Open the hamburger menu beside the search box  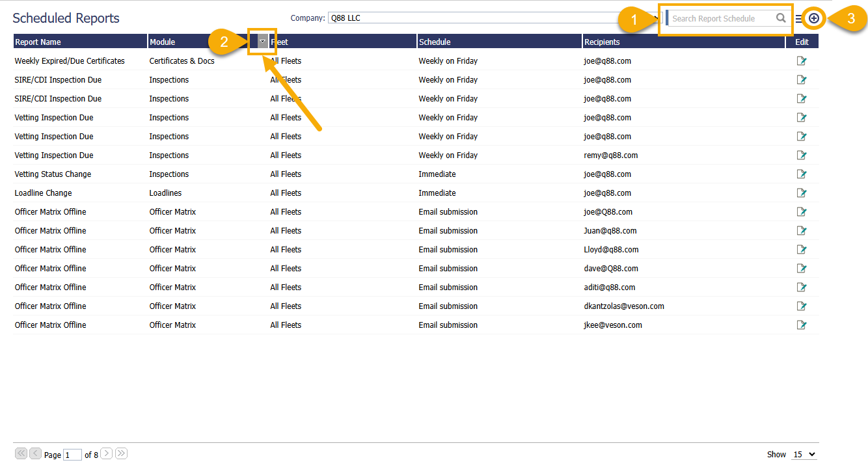click(798, 19)
